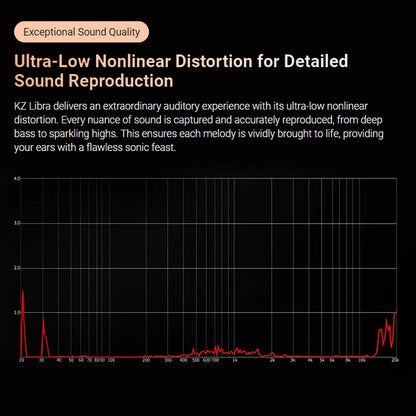Click the 1k frequency axis label
This screenshot has width=416, height=416.
[x=235, y=360]
